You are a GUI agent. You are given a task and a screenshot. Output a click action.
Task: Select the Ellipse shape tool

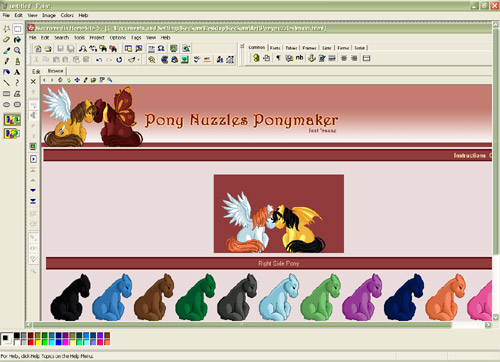(x=6, y=104)
